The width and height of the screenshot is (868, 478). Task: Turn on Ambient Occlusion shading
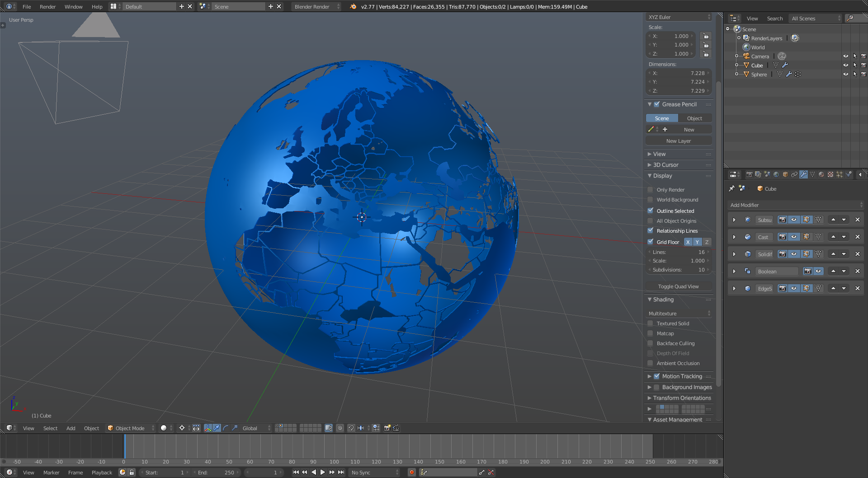(x=650, y=363)
